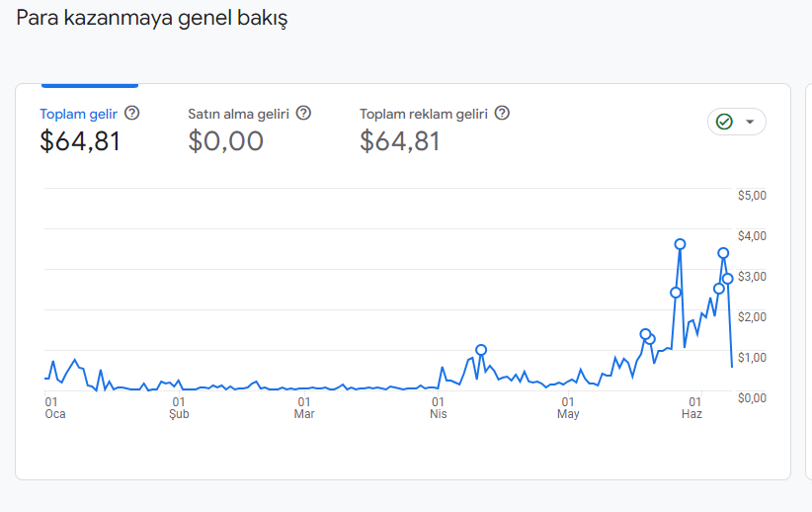Click the April peak marker near $1,00
812x512 pixels.
point(481,350)
